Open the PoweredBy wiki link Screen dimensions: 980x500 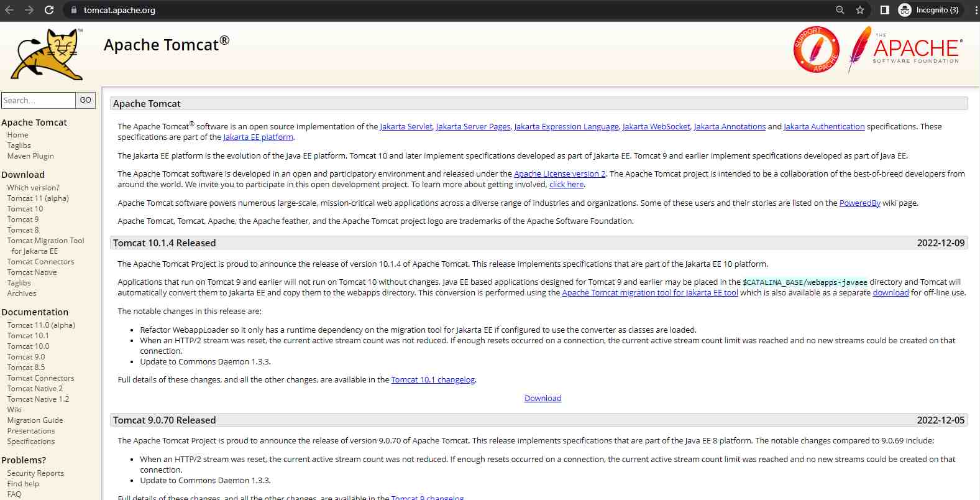tap(859, 203)
